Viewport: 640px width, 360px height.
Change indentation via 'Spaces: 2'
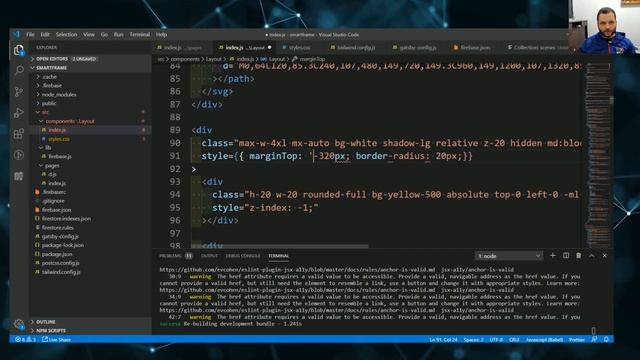point(473,340)
